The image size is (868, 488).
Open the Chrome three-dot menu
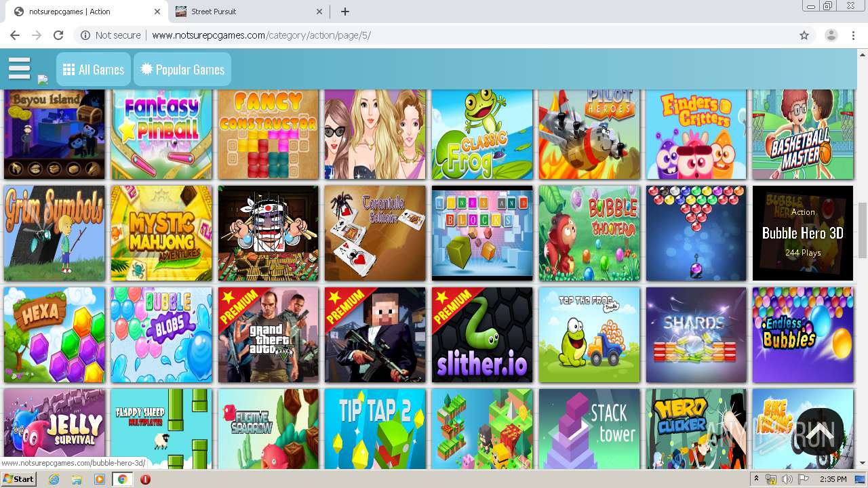point(853,35)
